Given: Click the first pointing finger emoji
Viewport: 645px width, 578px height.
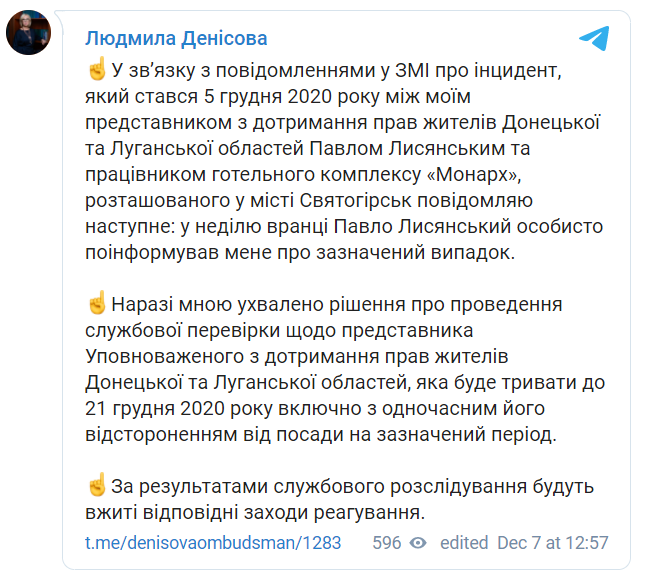Looking at the screenshot, I should click(97, 71).
